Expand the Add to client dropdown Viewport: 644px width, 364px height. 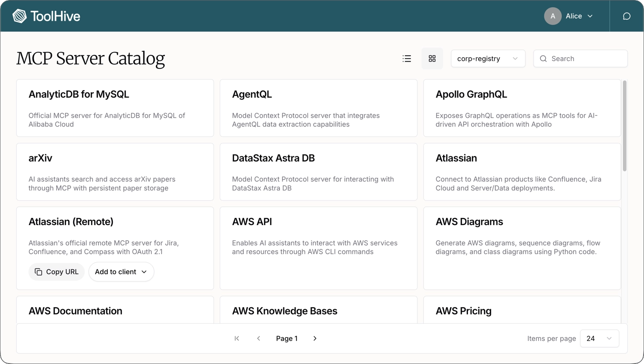pos(121,272)
